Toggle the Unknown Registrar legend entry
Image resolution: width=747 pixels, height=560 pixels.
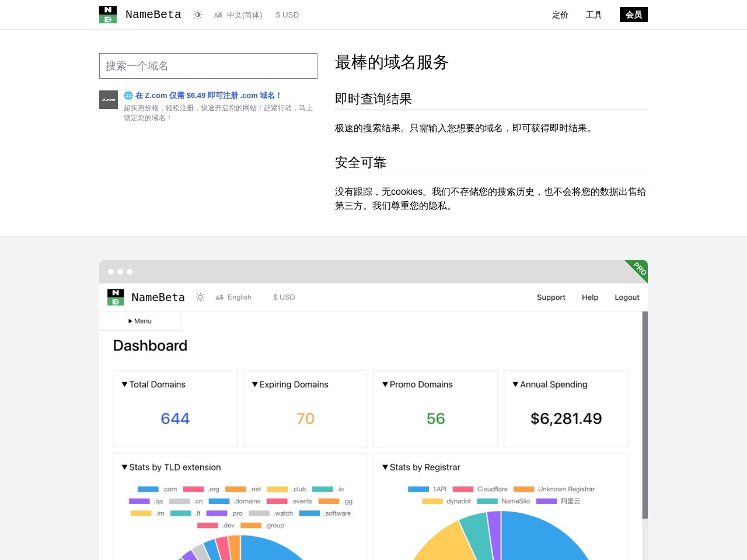(554, 489)
